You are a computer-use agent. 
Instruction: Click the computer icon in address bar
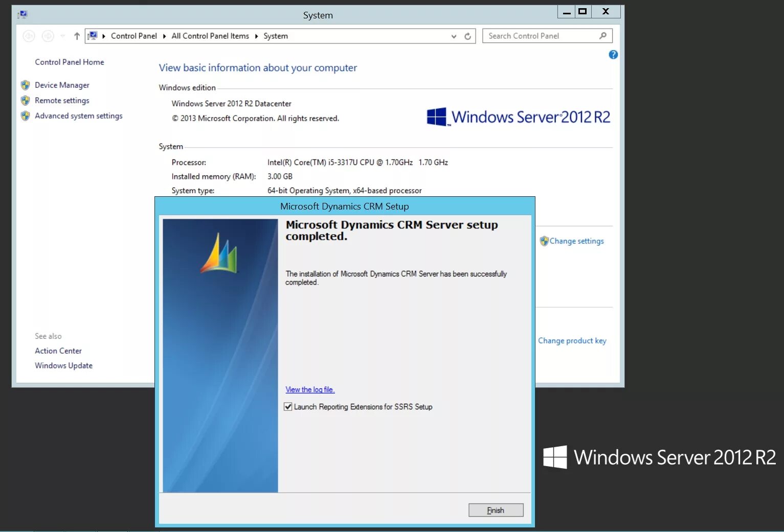pyautogui.click(x=93, y=36)
